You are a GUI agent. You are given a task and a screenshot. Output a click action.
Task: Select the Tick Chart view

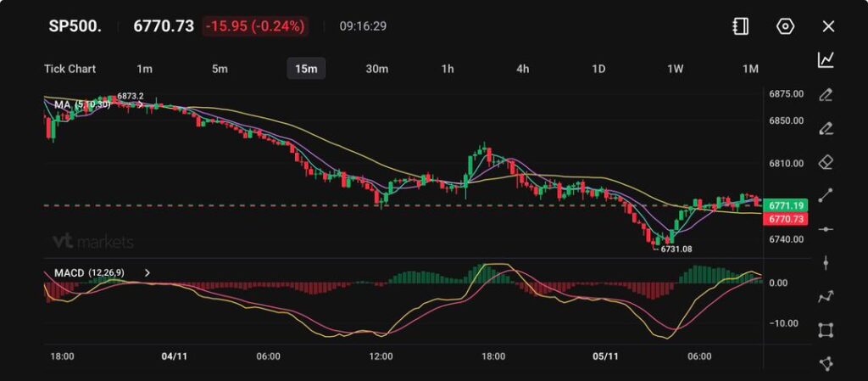tap(70, 69)
